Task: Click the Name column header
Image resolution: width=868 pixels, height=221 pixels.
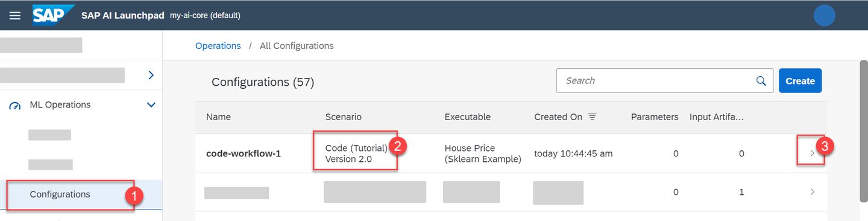Action: tap(218, 117)
